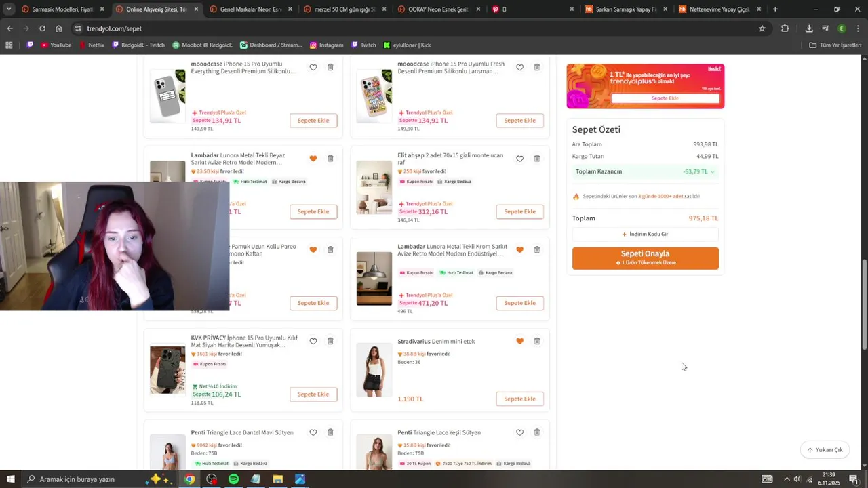Open Lambadar Krom Sarkıt lamp thumbnail
The image size is (868, 488).
[374, 279]
